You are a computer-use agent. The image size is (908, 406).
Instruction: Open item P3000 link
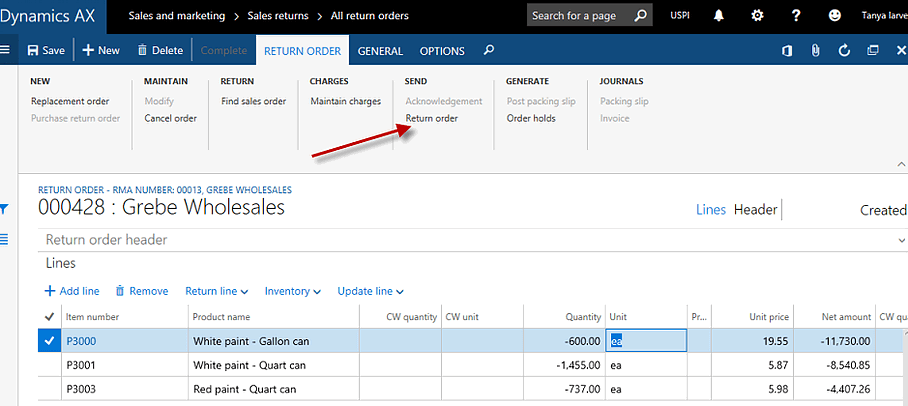pos(81,341)
